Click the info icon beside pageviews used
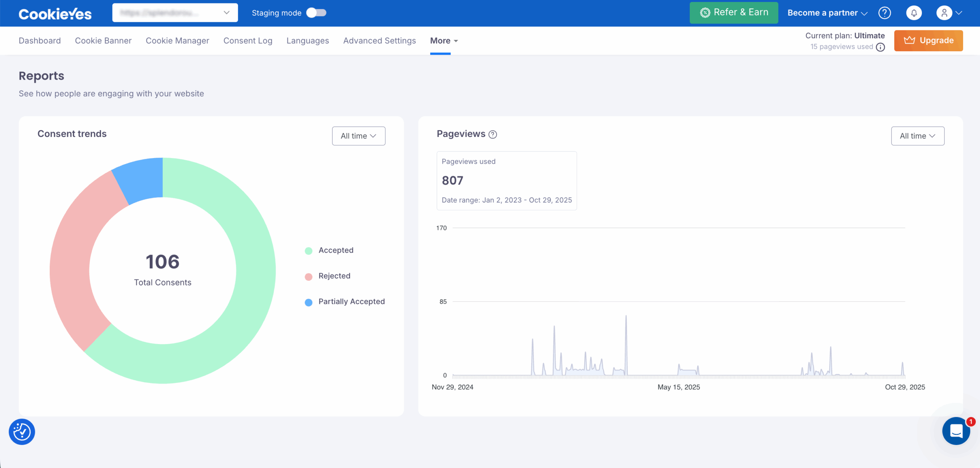980x468 pixels. click(880, 47)
